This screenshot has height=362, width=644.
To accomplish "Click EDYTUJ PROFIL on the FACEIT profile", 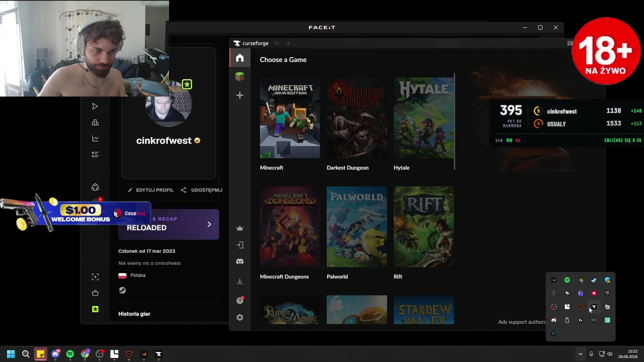I will coord(151,190).
